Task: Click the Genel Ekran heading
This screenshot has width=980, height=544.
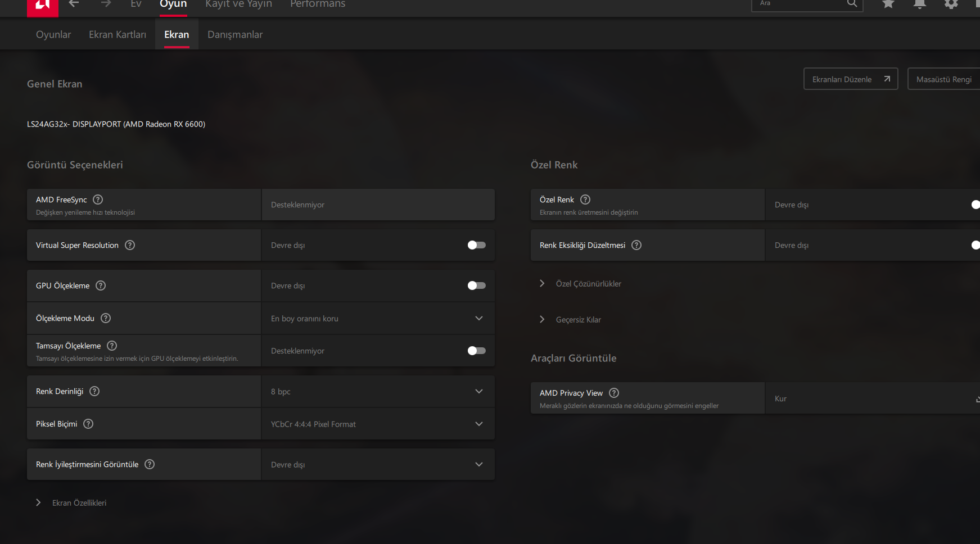Action: pos(55,84)
